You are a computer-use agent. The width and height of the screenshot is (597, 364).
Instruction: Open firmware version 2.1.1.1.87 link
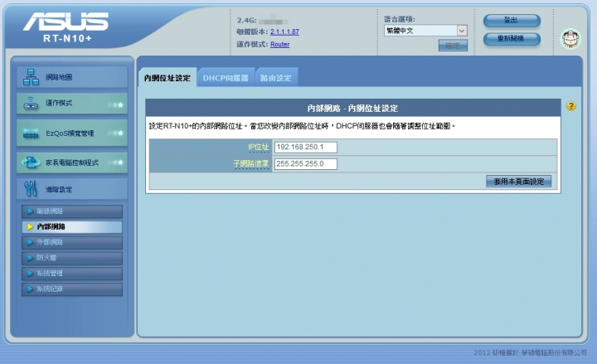tap(284, 32)
